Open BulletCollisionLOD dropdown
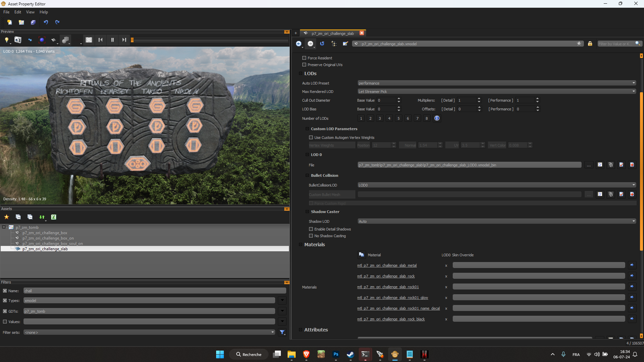This screenshot has width=644, height=362. [497, 185]
